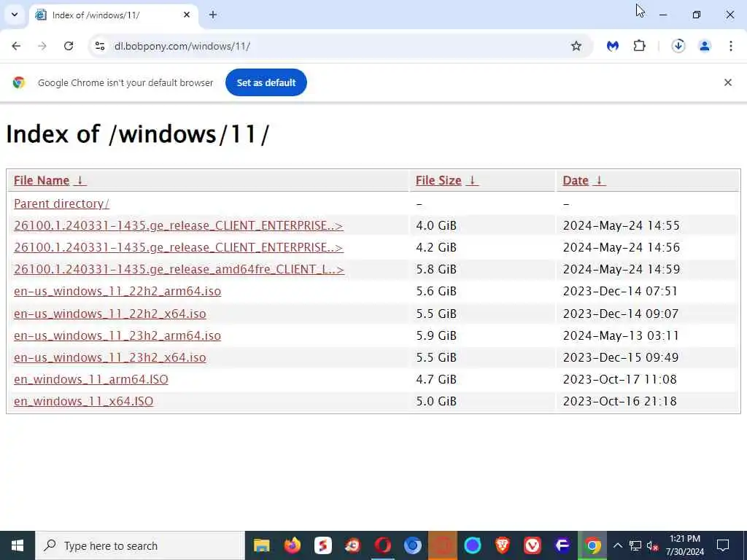Download en-us_windows_11_22h2_x64.iso

click(x=109, y=314)
